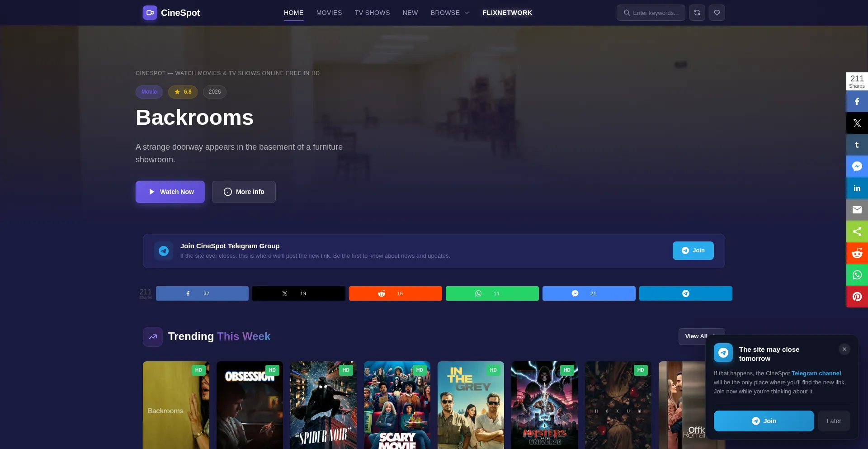The width and height of the screenshot is (868, 449).
Task: Open favorites via heart icon
Action: click(717, 13)
